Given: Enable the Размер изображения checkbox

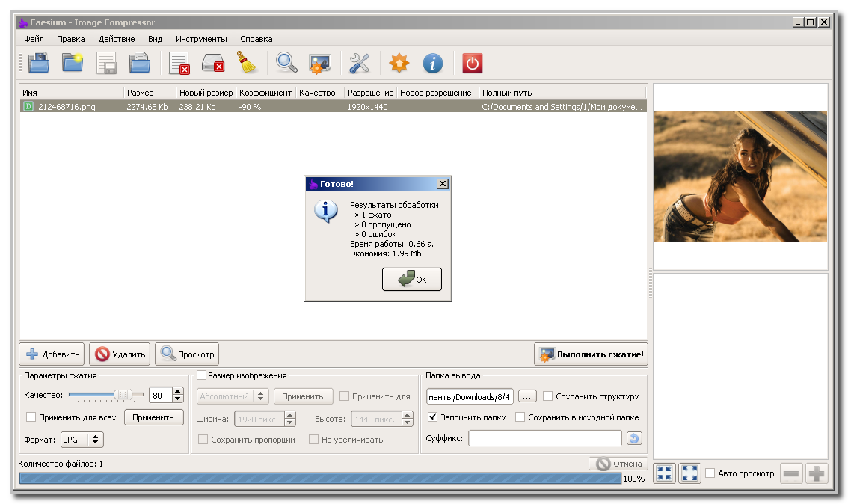Looking at the screenshot, I should point(201,375).
